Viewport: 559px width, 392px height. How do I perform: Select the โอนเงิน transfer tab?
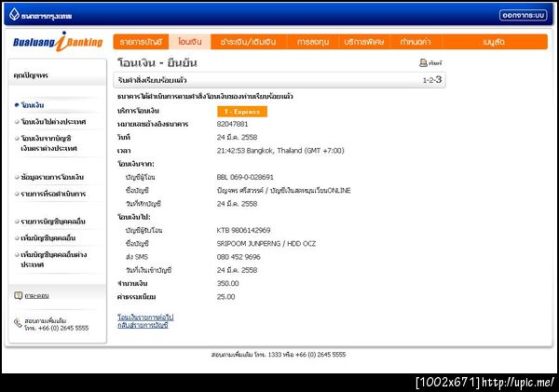pos(190,42)
